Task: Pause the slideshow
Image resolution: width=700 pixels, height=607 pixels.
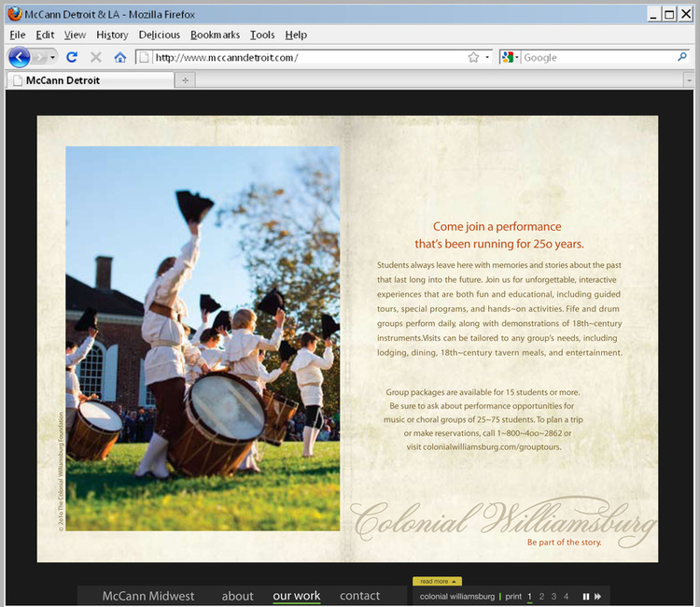Action: [x=586, y=597]
